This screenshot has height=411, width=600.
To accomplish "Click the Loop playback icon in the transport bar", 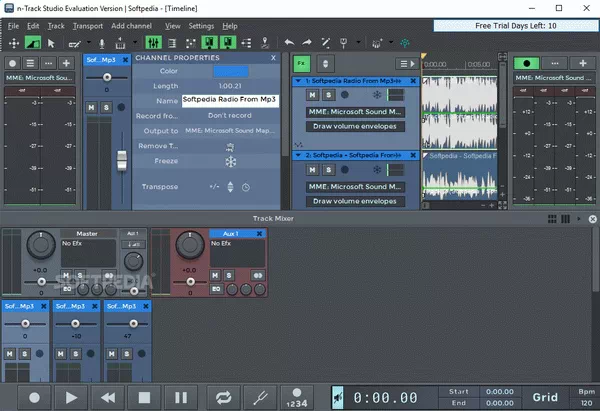I will (222, 397).
